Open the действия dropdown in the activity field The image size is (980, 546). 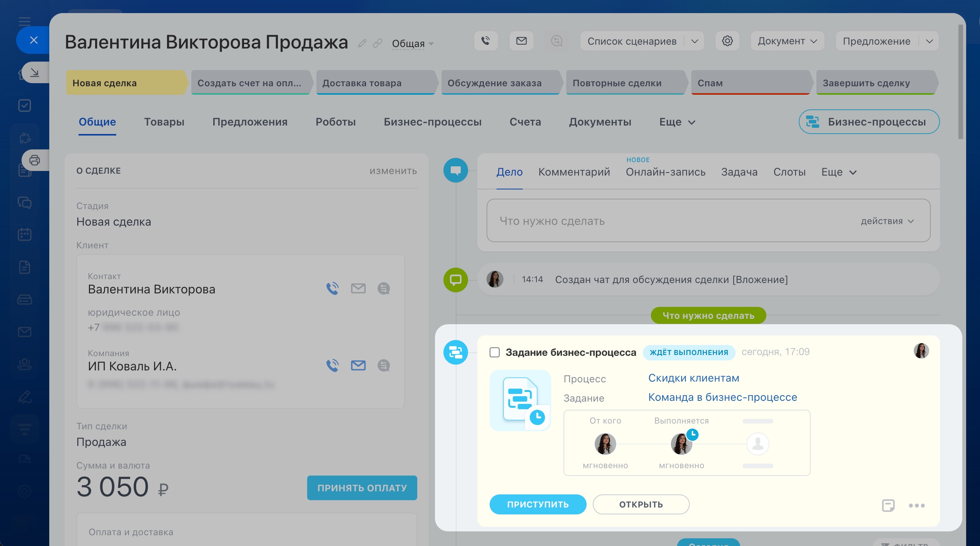887,221
